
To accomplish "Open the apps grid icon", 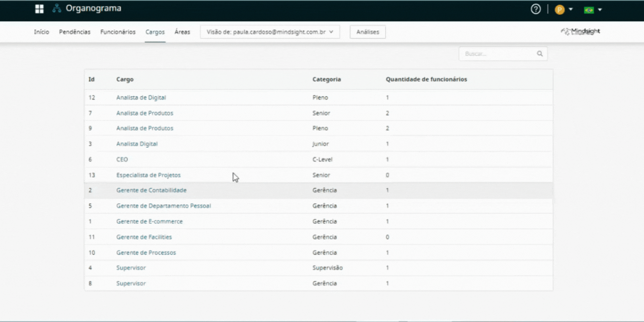I will tap(39, 9).
